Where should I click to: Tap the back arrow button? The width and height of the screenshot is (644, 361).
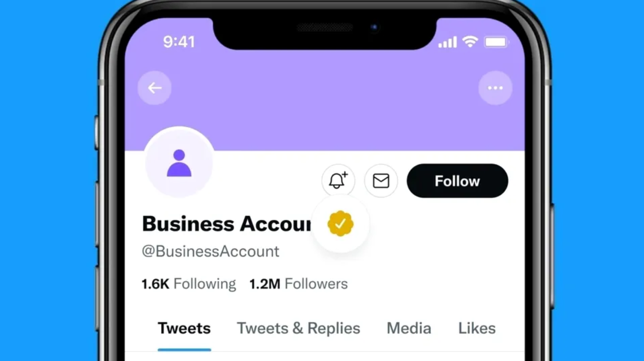154,88
